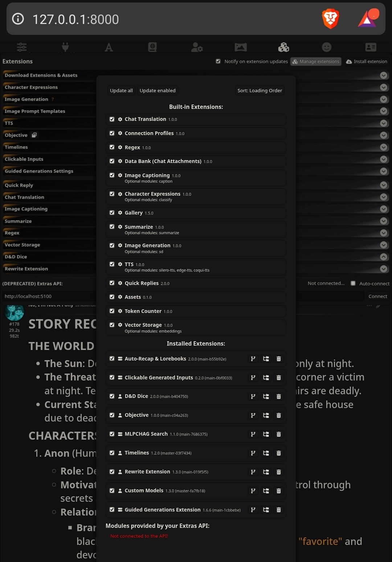Image resolution: width=392 pixels, height=562 pixels.
Task: Delete Guided Generations Extension
Action: pos(279,510)
